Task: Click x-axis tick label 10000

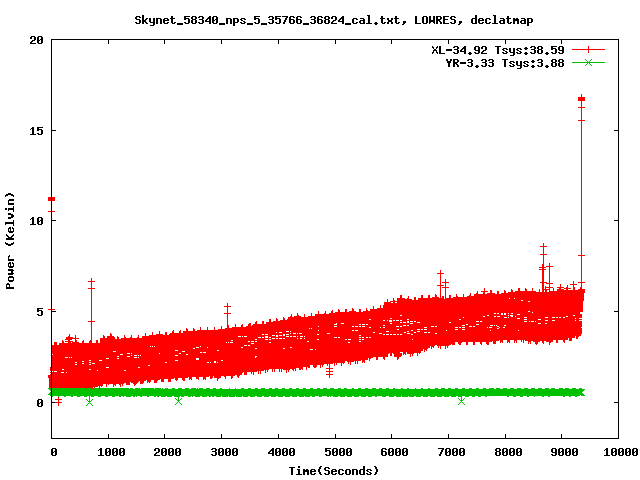Action: coord(620,452)
